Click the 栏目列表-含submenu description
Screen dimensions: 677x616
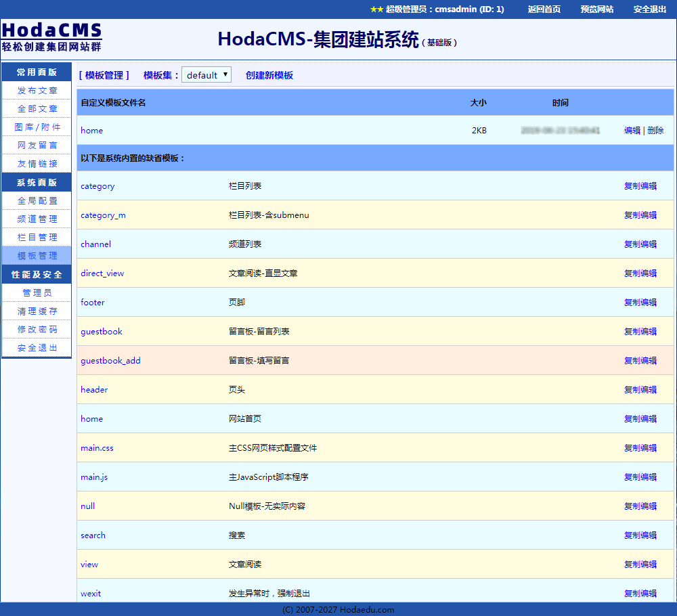click(269, 215)
